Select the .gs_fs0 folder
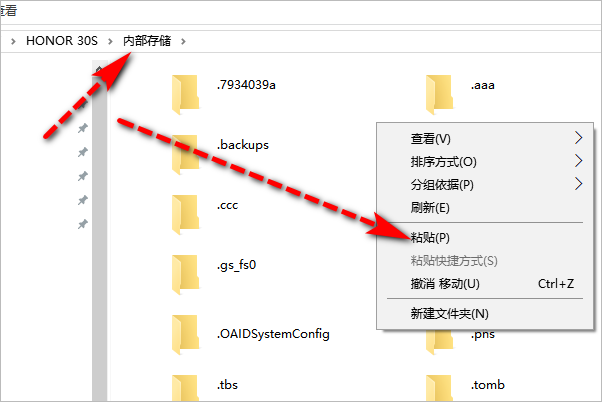602x402 pixels. (214, 274)
